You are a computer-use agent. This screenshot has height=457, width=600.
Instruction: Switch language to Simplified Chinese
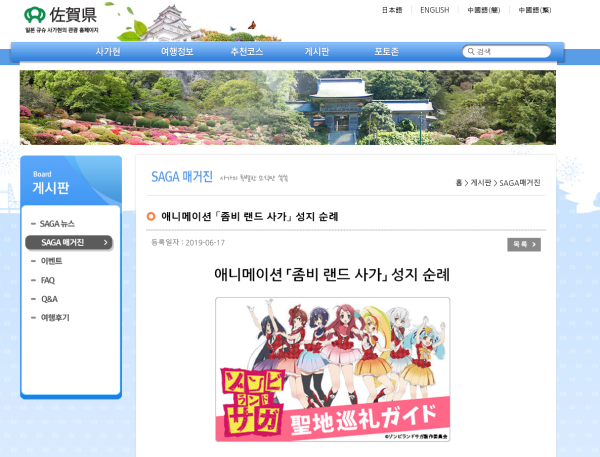pyautogui.click(x=484, y=10)
